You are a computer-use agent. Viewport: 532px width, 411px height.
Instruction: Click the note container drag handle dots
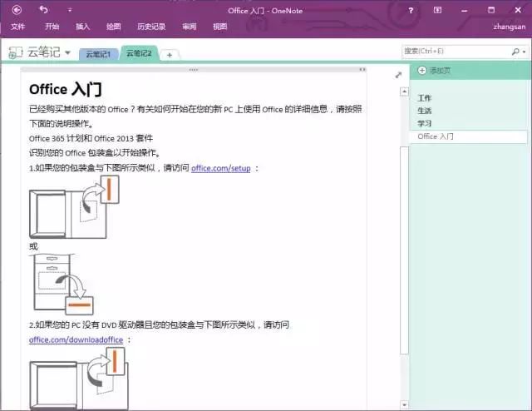point(194,70)
